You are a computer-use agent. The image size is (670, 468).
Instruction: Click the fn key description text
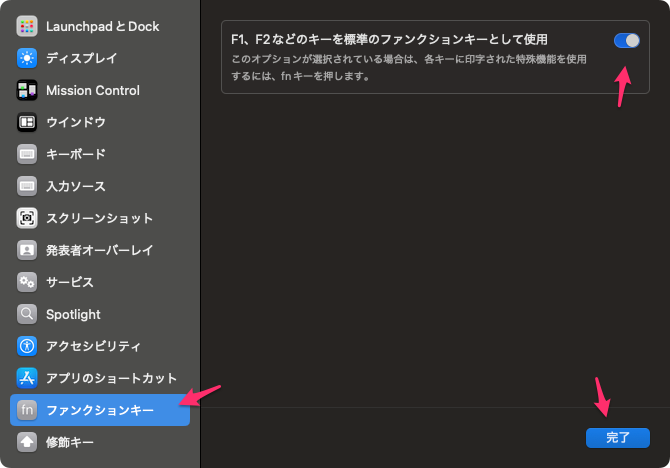coord(408,68)
